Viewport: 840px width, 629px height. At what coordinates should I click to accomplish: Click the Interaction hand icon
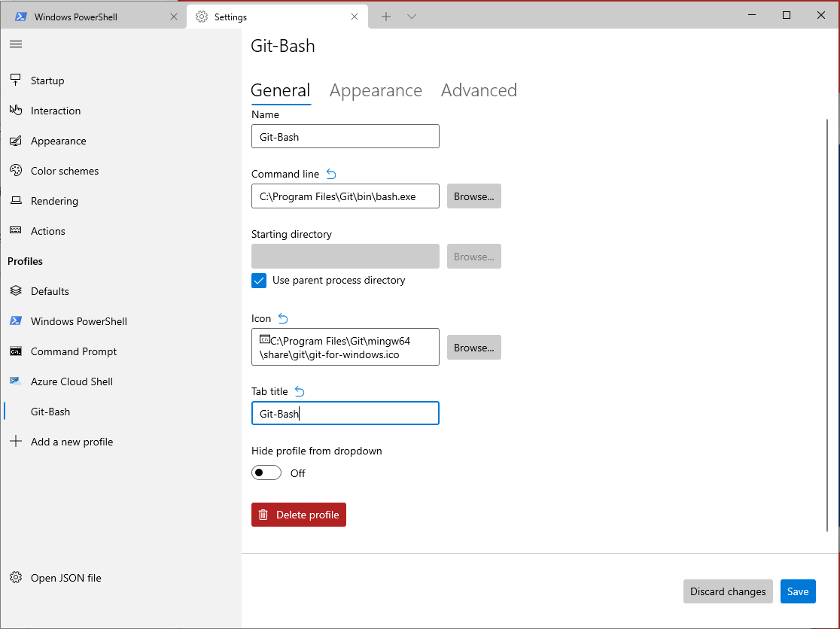click(16, 111)
